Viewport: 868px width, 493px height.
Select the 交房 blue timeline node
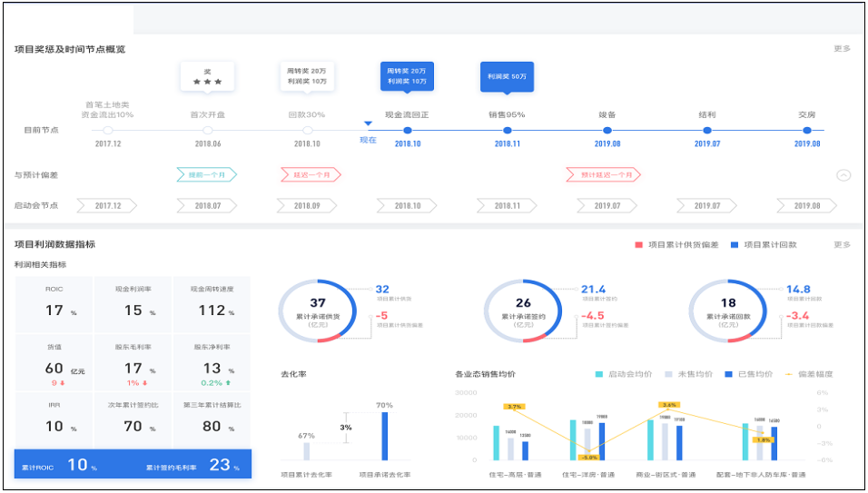point(807,131)
